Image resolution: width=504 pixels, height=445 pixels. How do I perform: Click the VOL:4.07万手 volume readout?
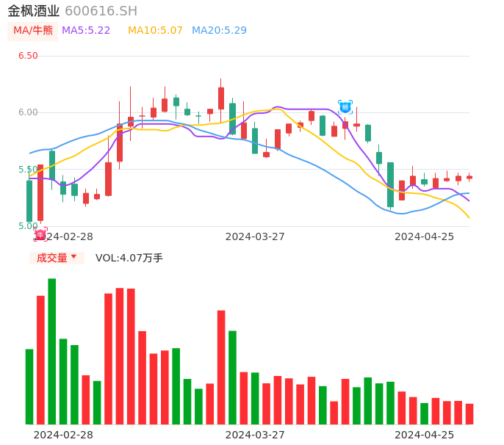129,258
